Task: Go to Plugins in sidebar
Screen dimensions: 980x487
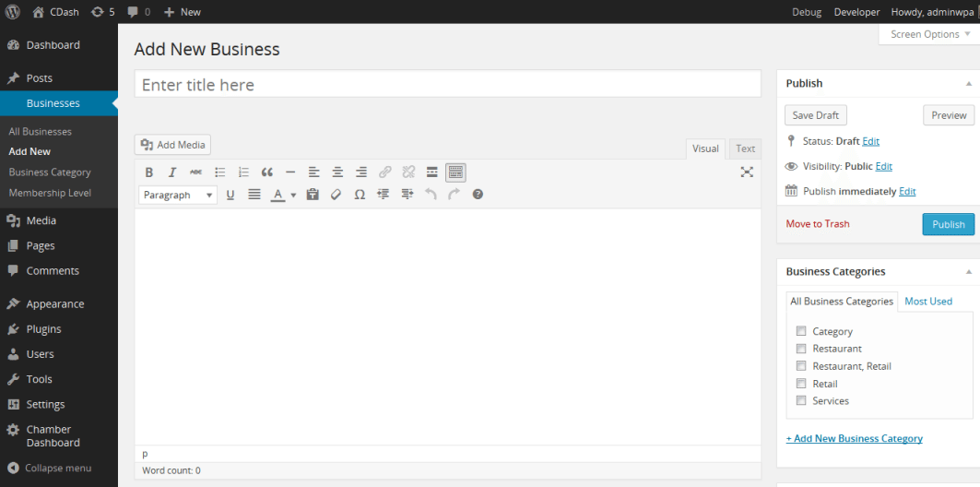Action: (x=43, y=329)
